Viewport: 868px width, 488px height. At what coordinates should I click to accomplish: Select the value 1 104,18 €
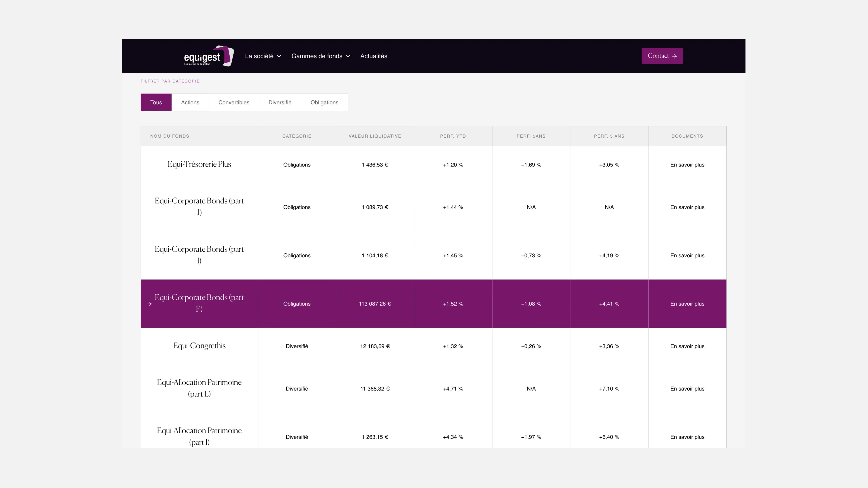click(x=375, y=256)
